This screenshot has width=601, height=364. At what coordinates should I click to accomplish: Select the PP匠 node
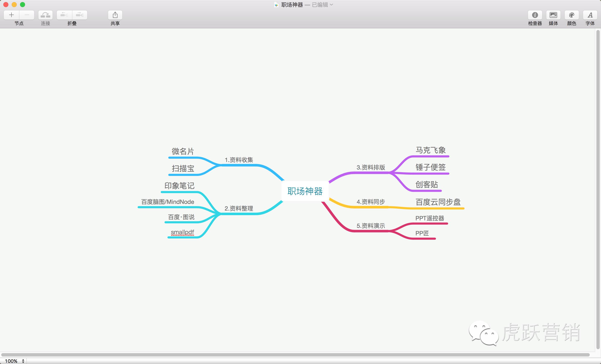pyautogui.click(x=422, y=233)
